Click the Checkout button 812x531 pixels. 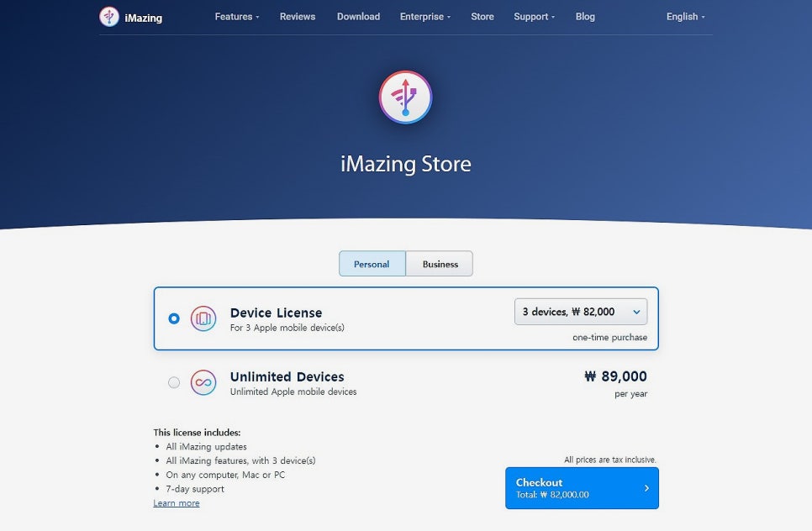[582, 488]
